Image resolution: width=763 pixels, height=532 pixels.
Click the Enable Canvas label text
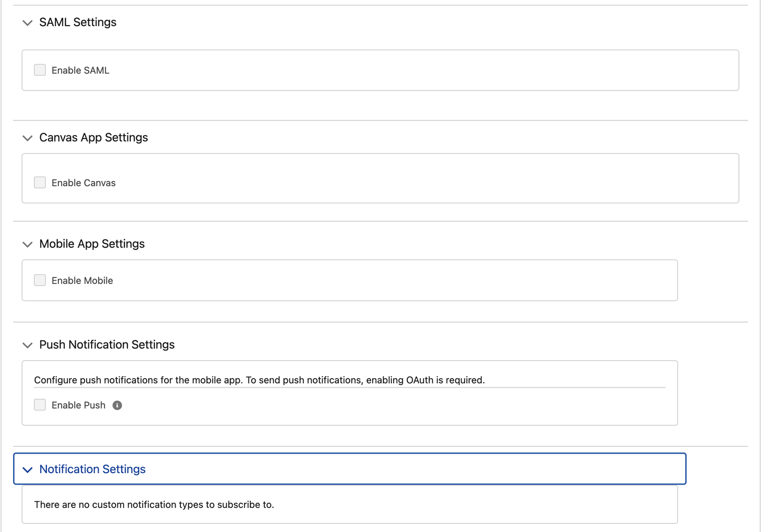coord(83,183)
